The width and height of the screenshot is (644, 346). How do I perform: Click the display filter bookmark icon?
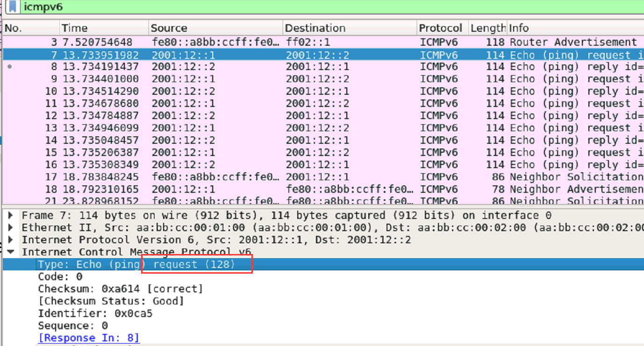[13, 7]
